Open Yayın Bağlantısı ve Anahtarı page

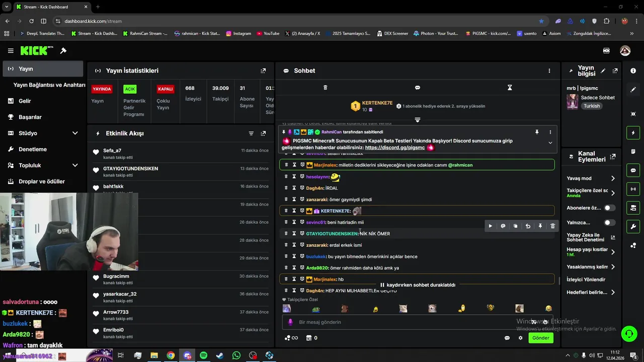click(x=49, y=85)
